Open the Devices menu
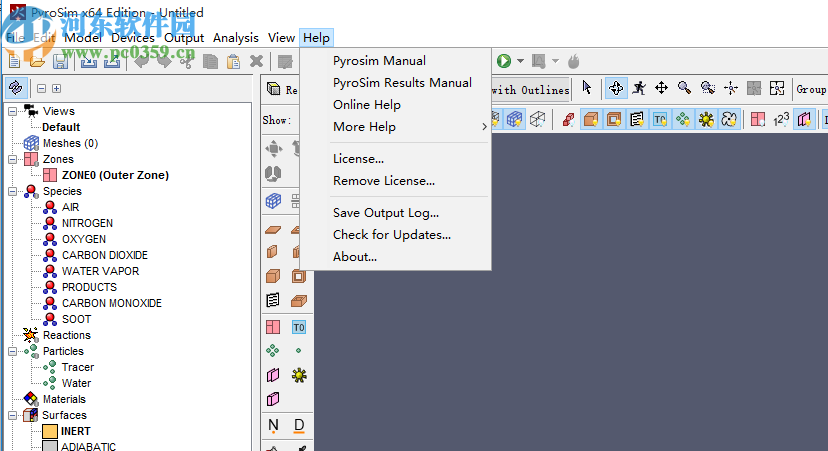828x451 pixels. point(133,38)
